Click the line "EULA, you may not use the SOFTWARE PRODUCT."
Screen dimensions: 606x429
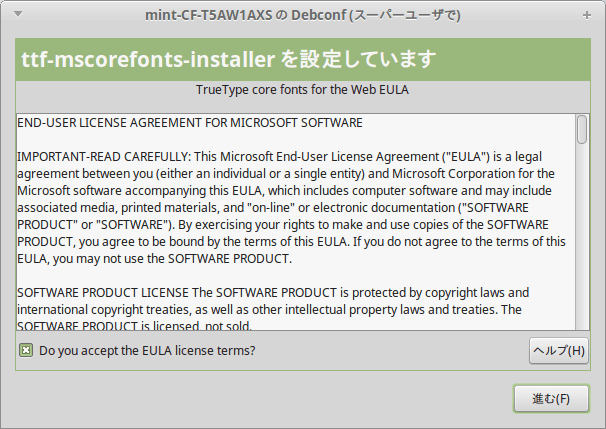(155, 259)
